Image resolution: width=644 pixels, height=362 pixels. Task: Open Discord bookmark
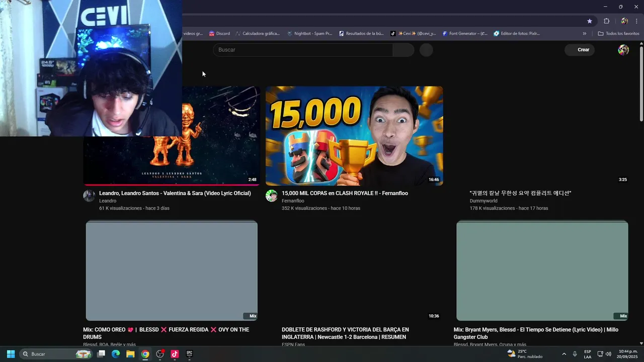point(219,34)
